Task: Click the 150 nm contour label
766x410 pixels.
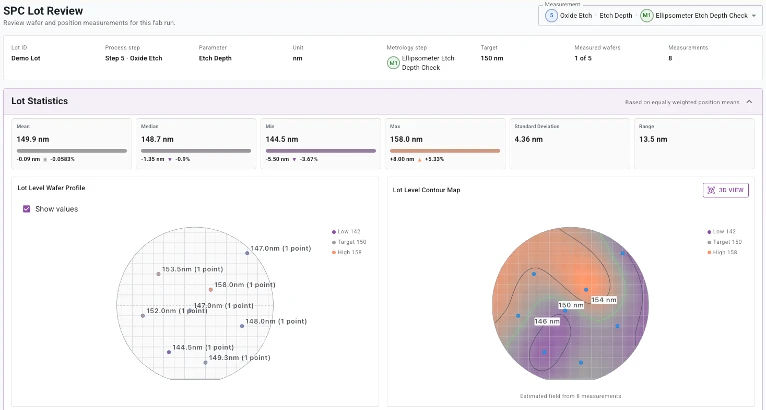Action: (x=571, y=305)
